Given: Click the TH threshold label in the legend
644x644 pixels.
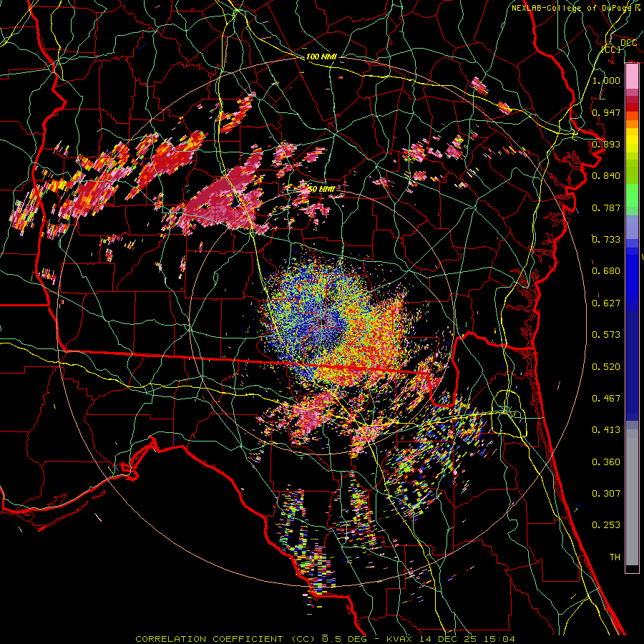Looking at the screenshot, I should pyautogui.click(x=615, y=557).
